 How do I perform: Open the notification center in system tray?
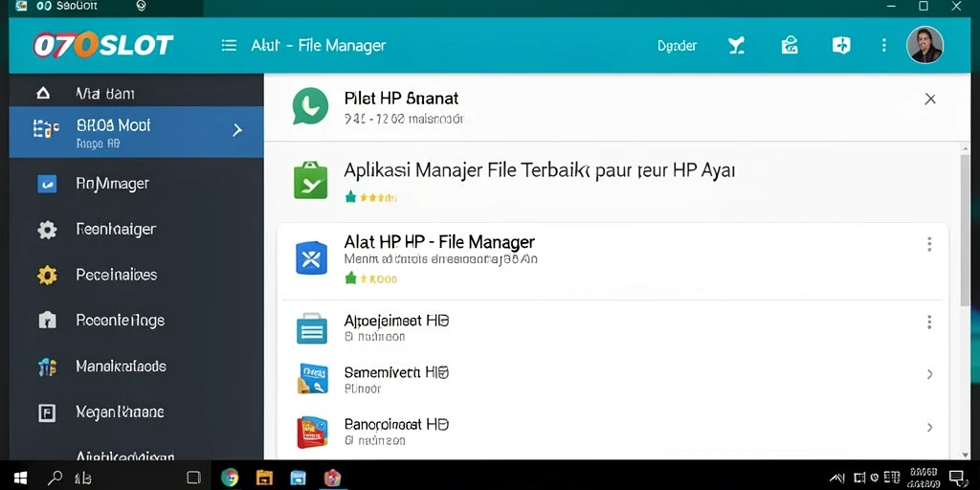[956, 479]
